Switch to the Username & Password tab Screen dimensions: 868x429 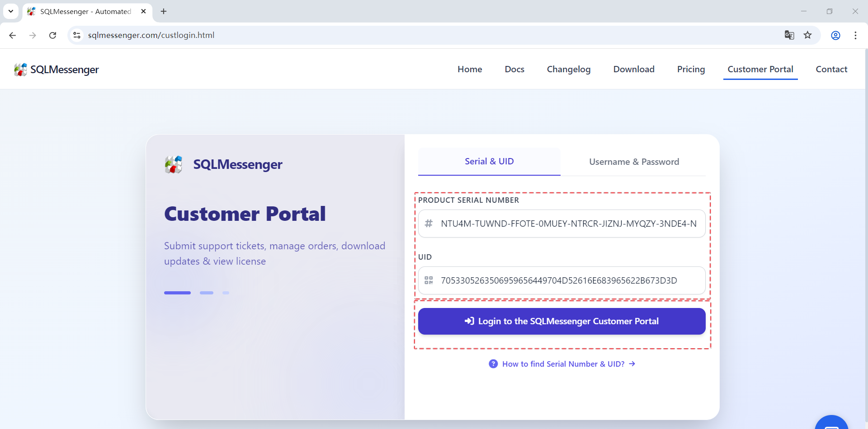click(634, 162)
